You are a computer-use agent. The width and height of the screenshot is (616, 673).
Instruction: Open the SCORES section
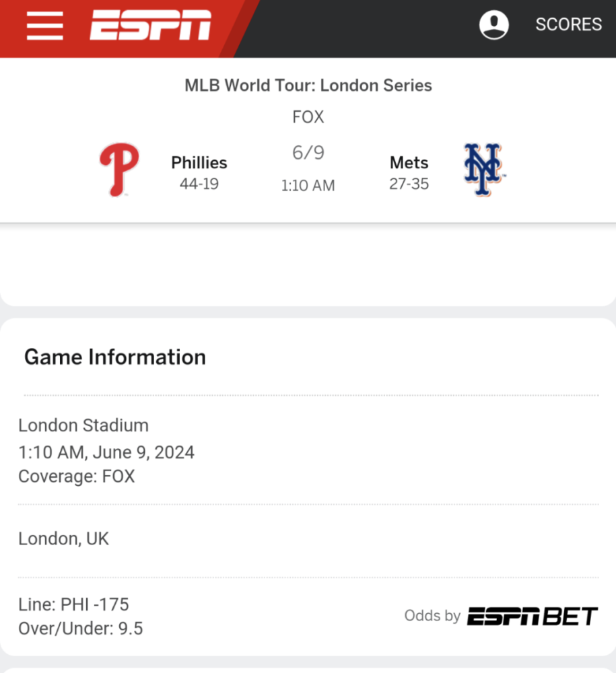[568, 25]
